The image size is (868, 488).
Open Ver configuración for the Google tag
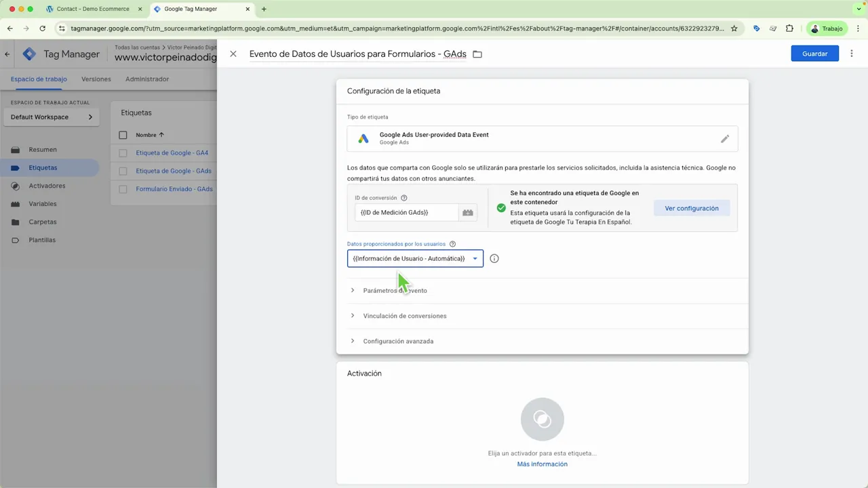click(691, 208)
